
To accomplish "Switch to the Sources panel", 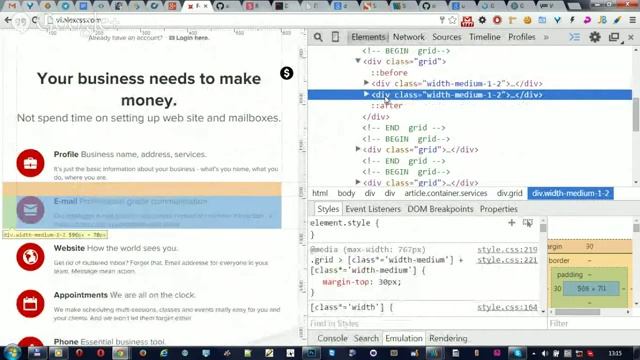I will point(447,37).
